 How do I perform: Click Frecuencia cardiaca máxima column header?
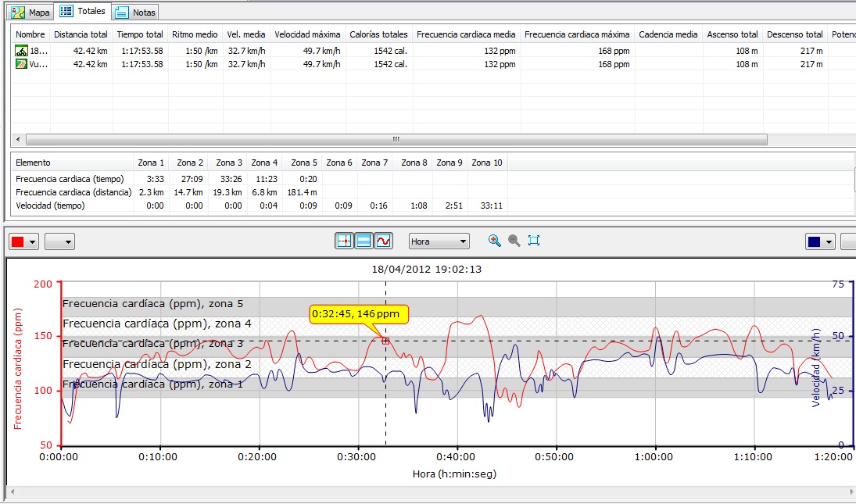click(577, 34)
